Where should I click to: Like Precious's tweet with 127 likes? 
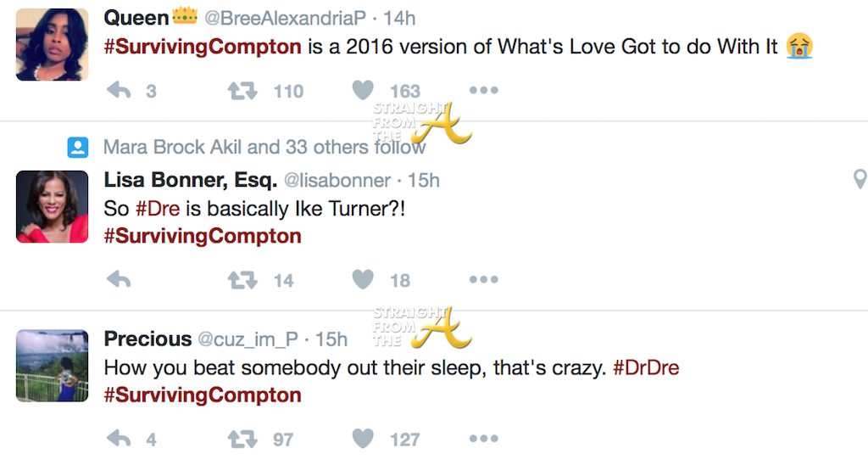363,438
